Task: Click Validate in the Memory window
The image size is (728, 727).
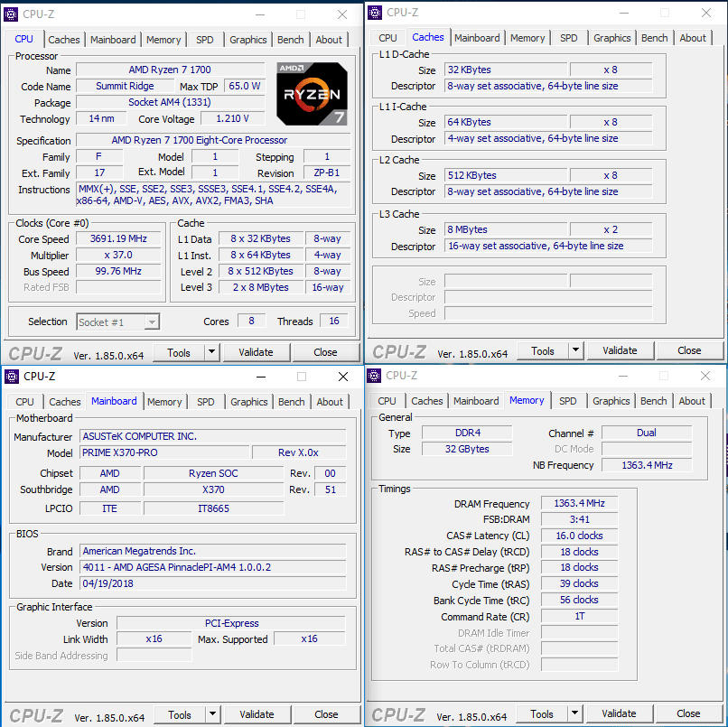Action: 619,713
